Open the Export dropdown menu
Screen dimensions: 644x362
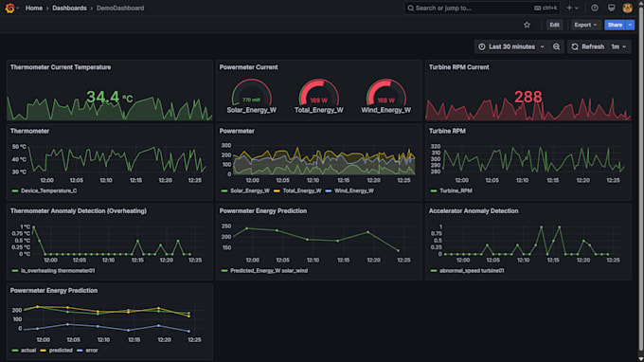coord(585,25)
